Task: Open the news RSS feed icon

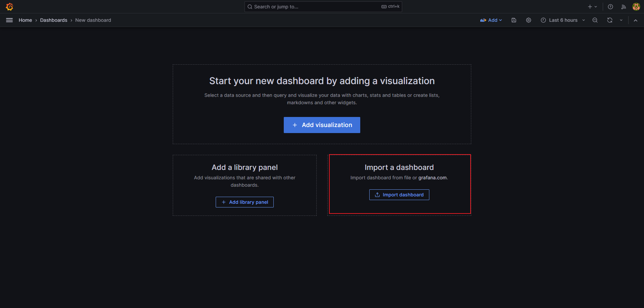Action: click(x=623, y=7)
